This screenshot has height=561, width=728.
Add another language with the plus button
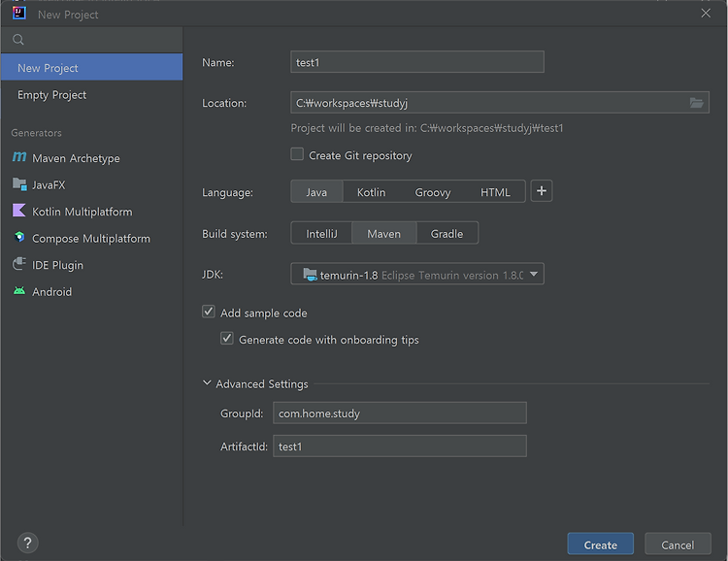point(542,191)
